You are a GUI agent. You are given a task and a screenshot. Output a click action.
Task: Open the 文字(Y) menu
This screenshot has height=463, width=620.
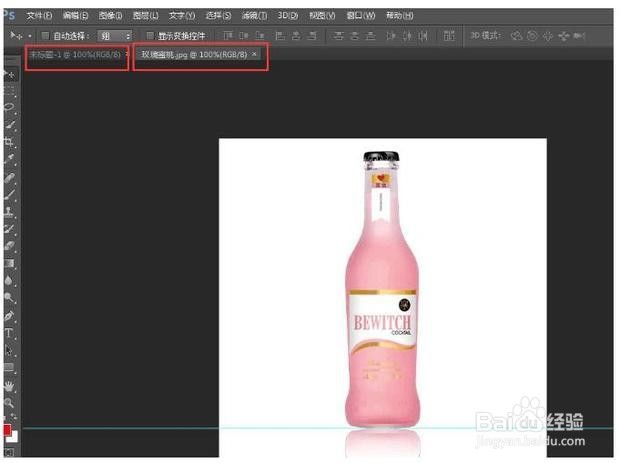click(x=182, y=15)
